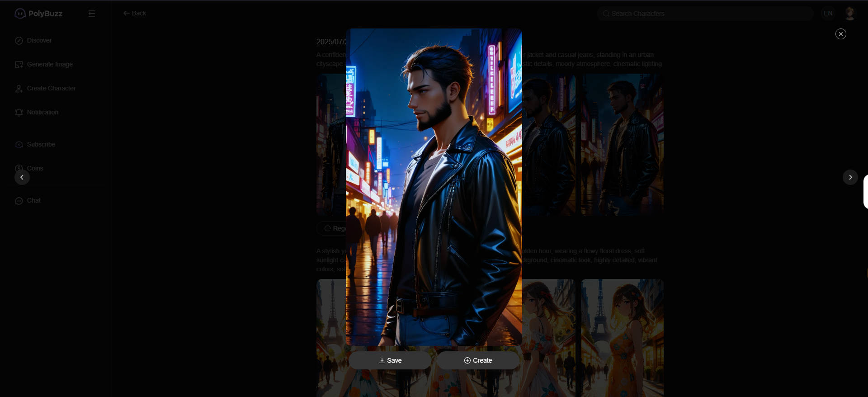Viewport: 868px width, 397px height.
Task: Select the rightmost leather jacket man thumbnail
Action: coord(622,145)
